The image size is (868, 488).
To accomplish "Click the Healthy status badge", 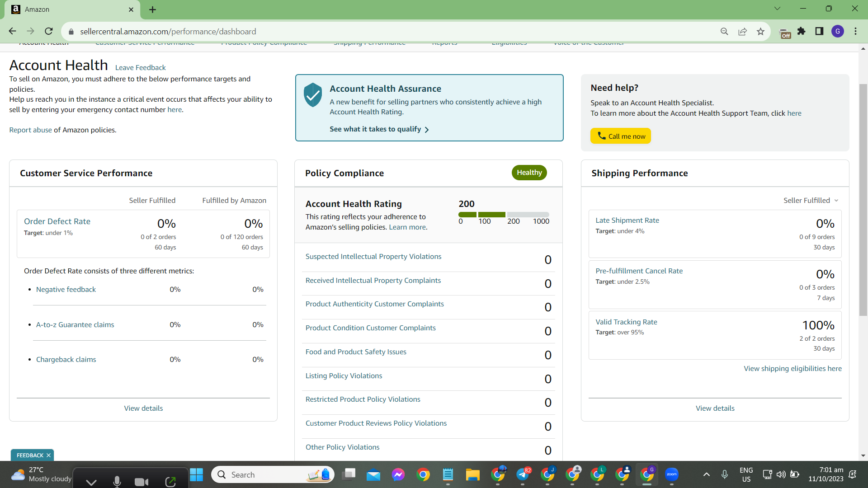I will [x=529, y=173].
